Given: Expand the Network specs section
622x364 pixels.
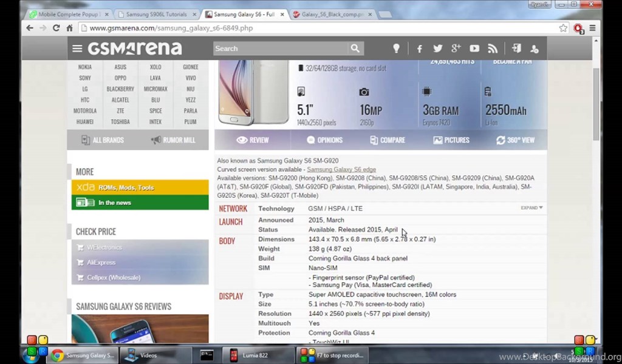Looking at the screenshot, I should [531, 207].
